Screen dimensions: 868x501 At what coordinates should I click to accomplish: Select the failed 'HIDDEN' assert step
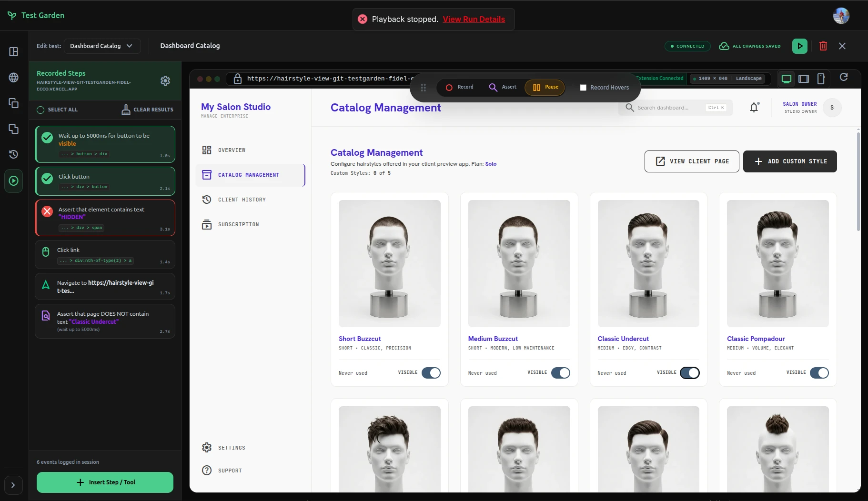tap(105, 218)
